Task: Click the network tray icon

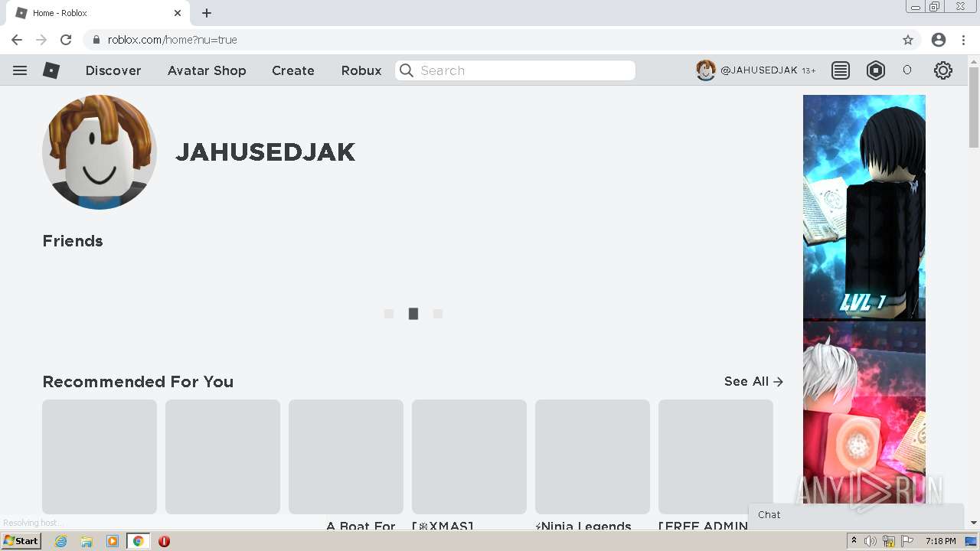Action: click(x=889, y=541)
